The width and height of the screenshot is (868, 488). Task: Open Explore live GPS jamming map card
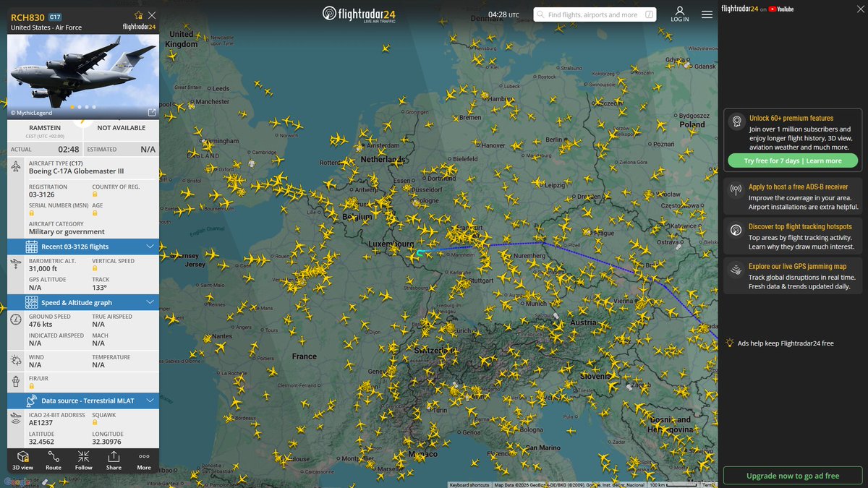click(x=793, y=275)
